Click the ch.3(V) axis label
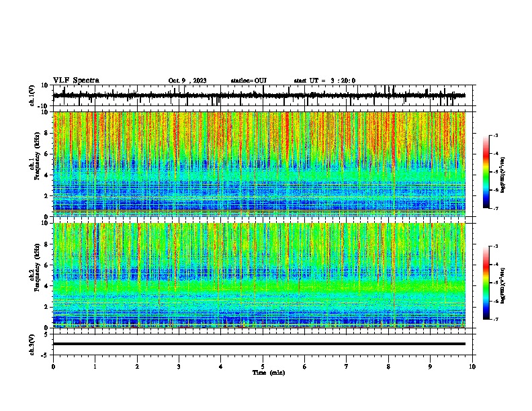532x411 pixels. coord(32,345)
